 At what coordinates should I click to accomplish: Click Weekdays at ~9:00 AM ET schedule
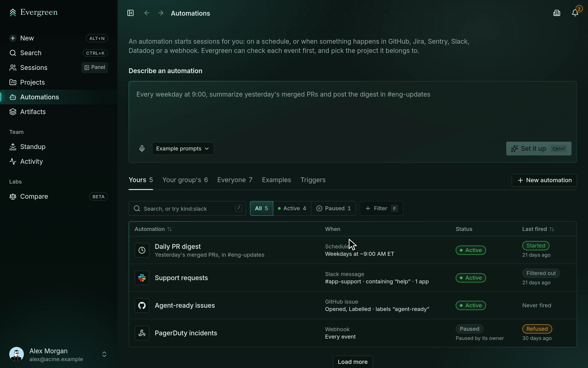pos(360,254)
